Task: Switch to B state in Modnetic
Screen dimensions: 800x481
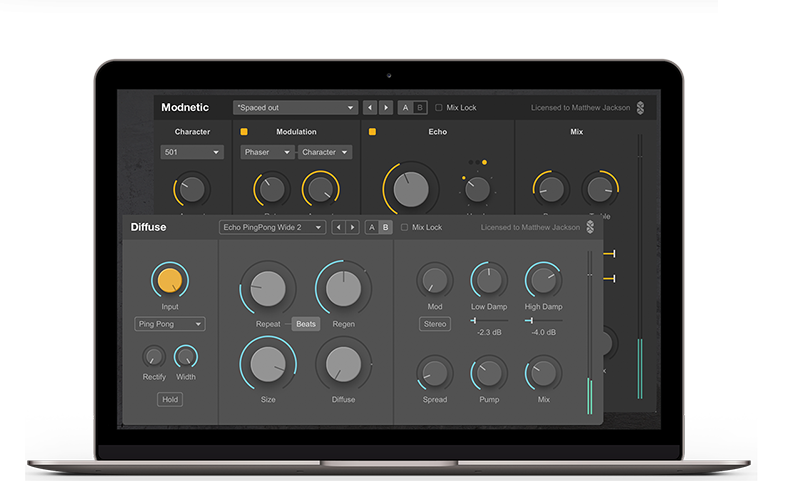Action: pyautogui.click(x=420, y=108)
